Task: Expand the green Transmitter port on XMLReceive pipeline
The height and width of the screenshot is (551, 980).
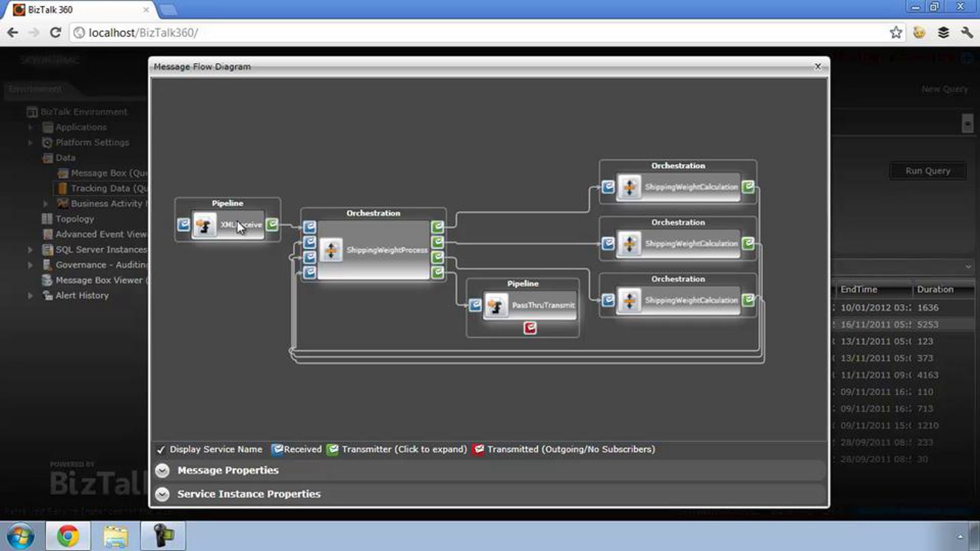Action: [x=272, y=224]
